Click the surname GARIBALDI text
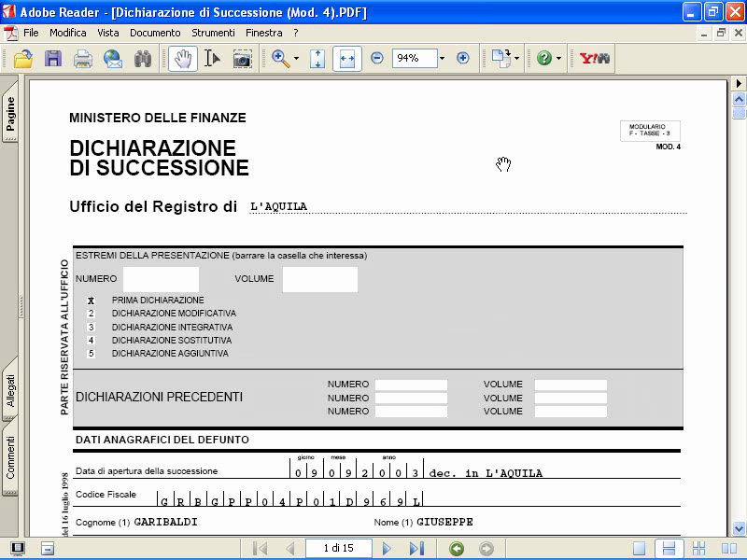The image size is (747, 560). tap(166, 522)
